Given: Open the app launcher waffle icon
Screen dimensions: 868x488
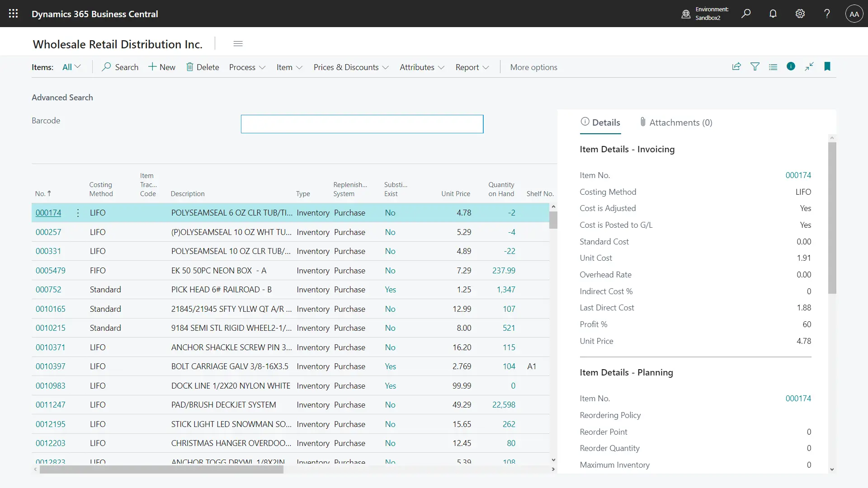Looking at the screenshot, I should pos(14,14).
